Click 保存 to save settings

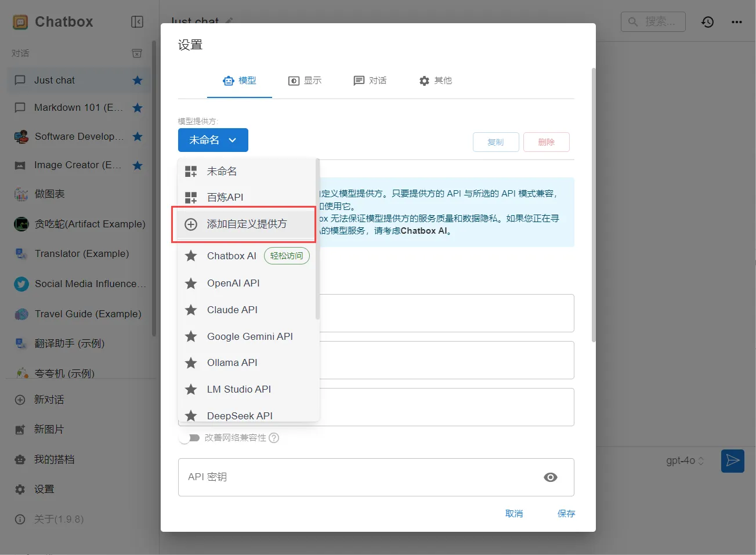click(x=566, y=514)
